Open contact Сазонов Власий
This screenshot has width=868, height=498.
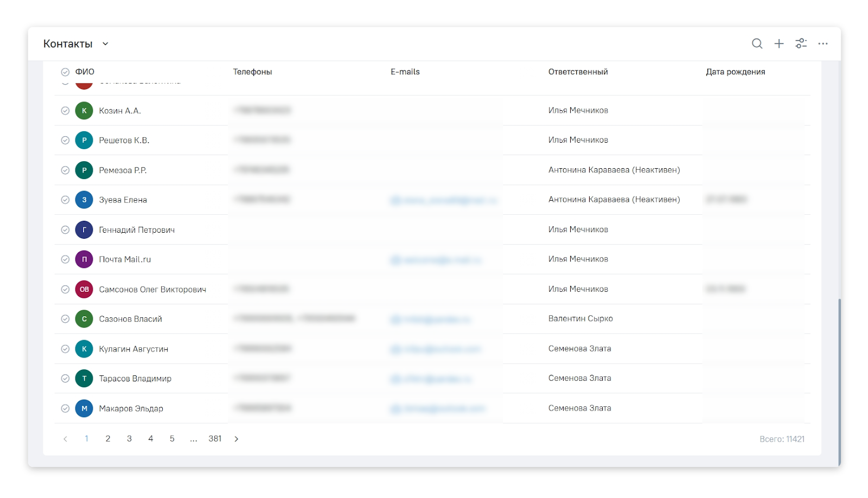[x=130, y=319]
